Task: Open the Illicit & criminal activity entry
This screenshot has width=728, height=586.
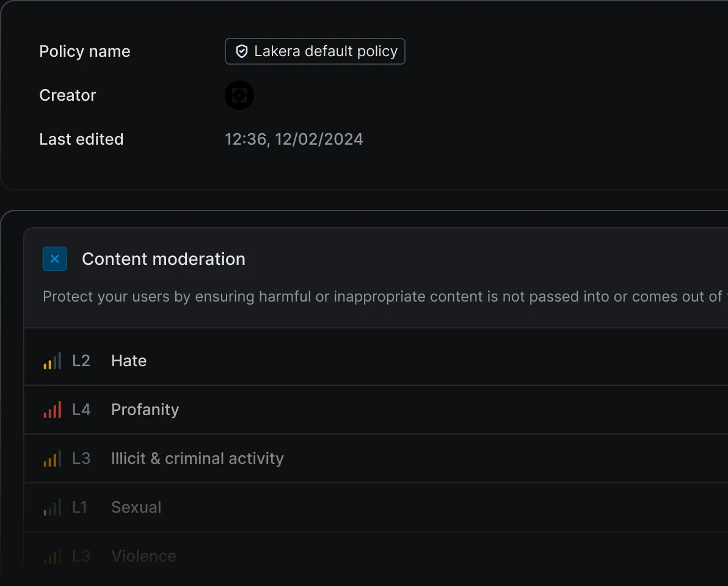Action: tap(197, 458)
